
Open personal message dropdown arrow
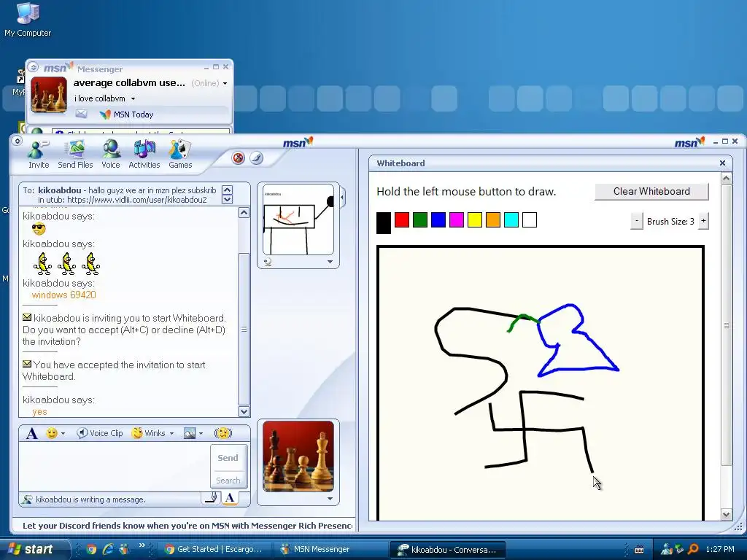[x=133, y=98]
